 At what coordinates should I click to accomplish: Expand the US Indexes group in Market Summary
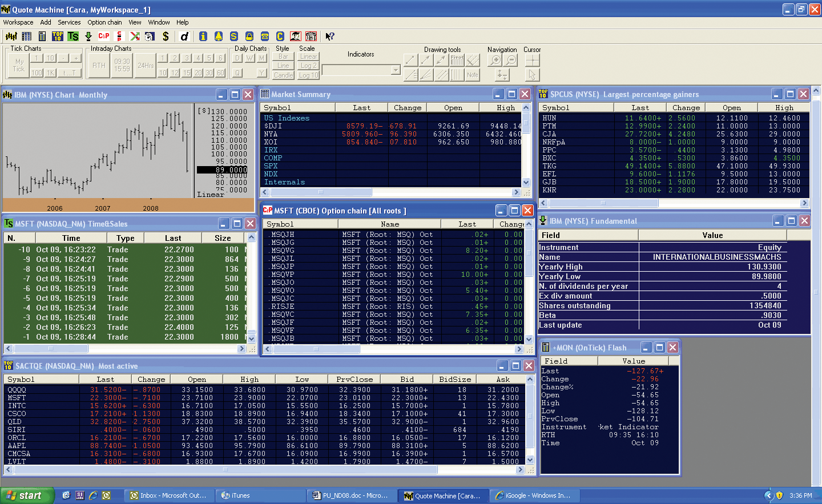287,118
